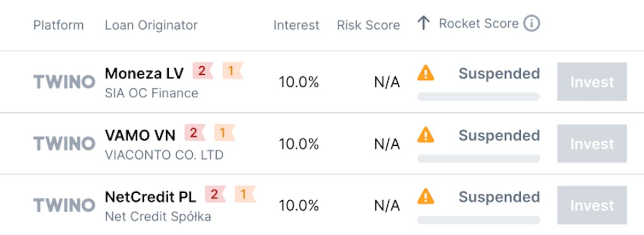Click the red flag badge for Moneza LV

(x=203, y=71)
